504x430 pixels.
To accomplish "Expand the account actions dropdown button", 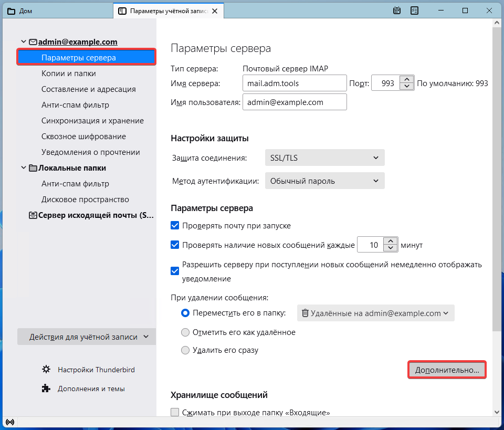I will point(87,337).
